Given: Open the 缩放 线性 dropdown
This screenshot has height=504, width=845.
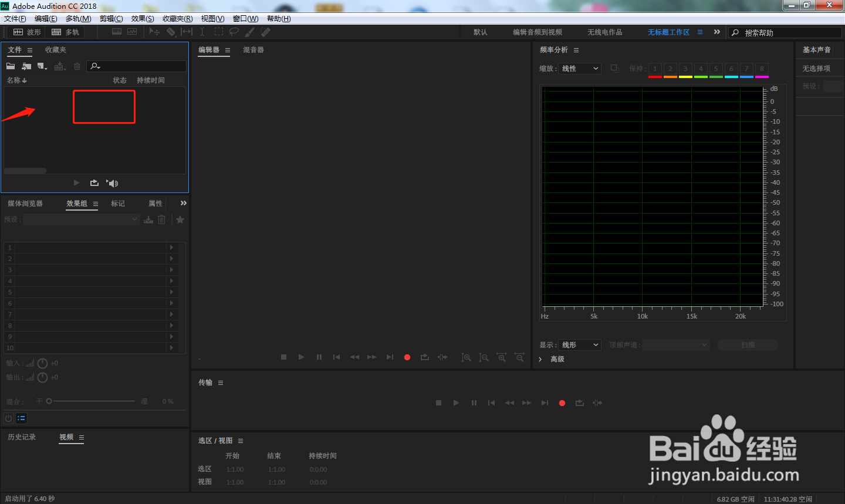Looking at the screenshot, I should (x=580, y=69).
